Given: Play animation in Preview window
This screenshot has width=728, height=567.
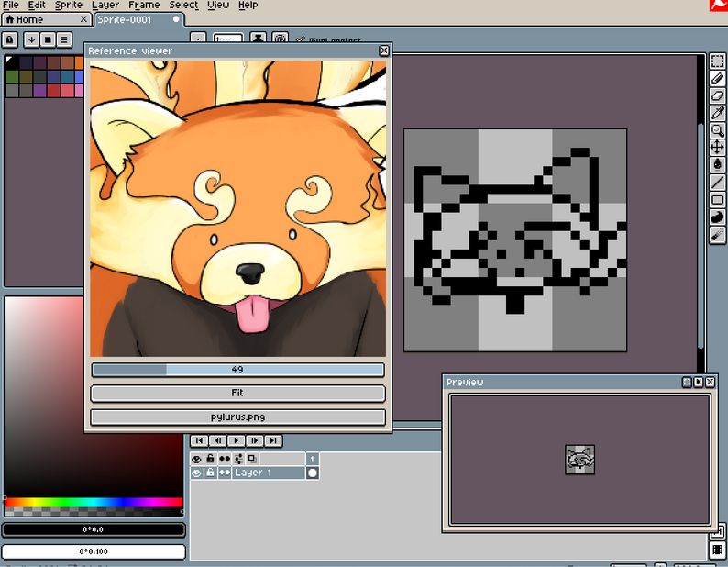Looking at the screenshot, I should click(699, 382).
